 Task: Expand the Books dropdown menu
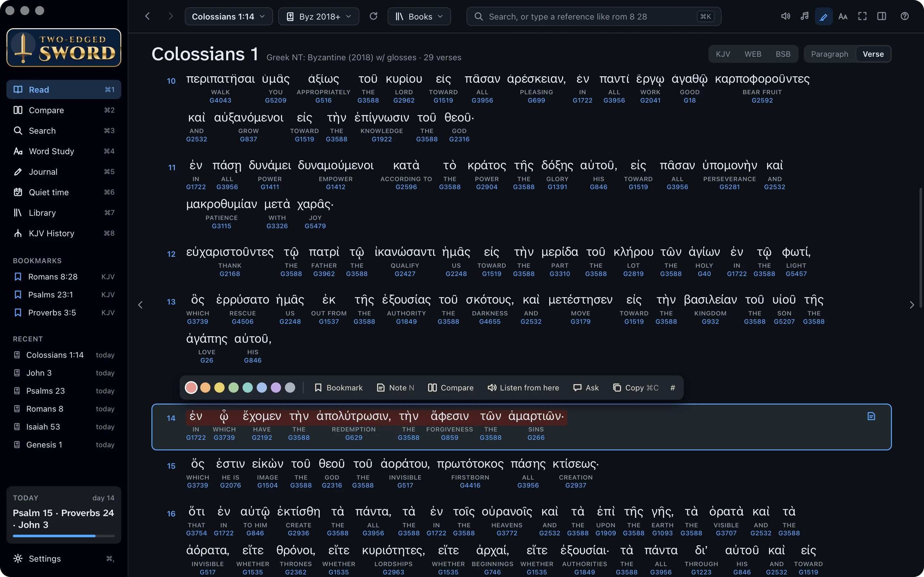coord(419,16)
